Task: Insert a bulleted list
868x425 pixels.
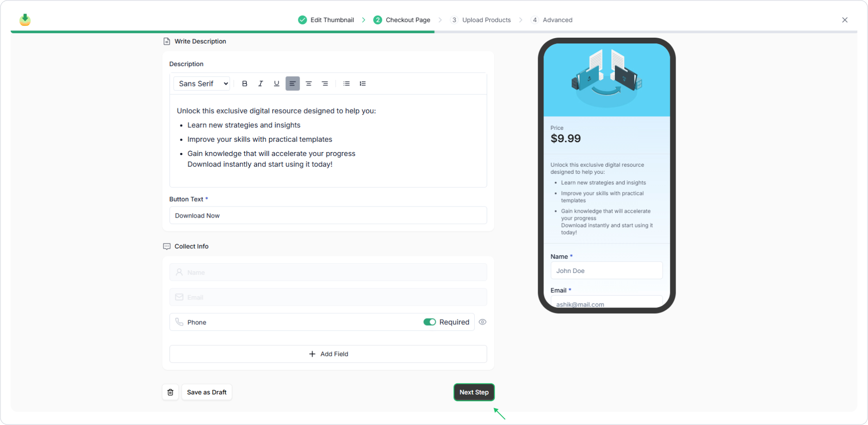Action: pyautogui.click(x=346, y=84)
